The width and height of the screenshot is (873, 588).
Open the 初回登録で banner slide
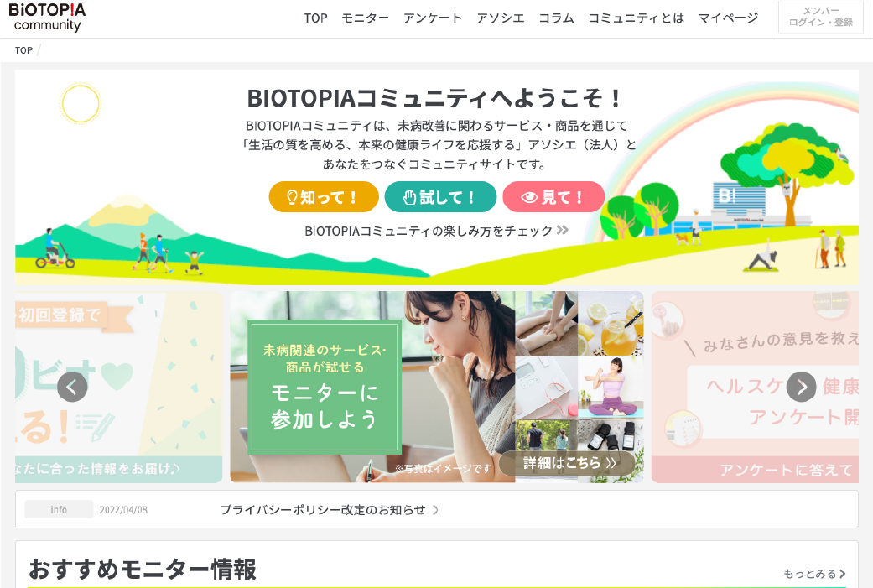coord(118,387)
